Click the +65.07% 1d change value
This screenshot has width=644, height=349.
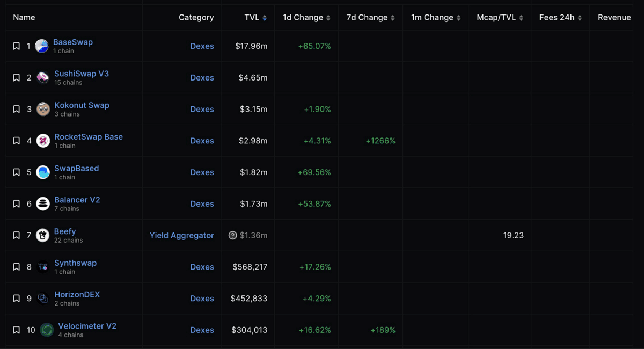coord(314,46)
